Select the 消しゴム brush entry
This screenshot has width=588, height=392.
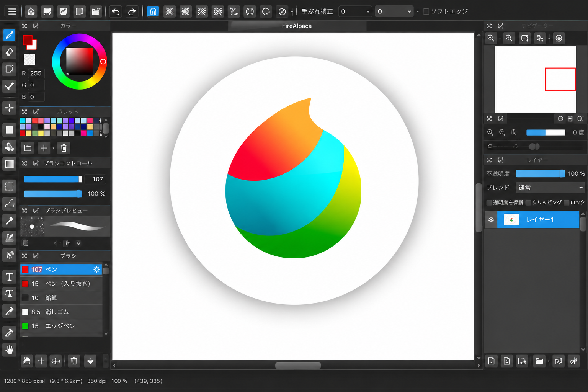point(61,312)
